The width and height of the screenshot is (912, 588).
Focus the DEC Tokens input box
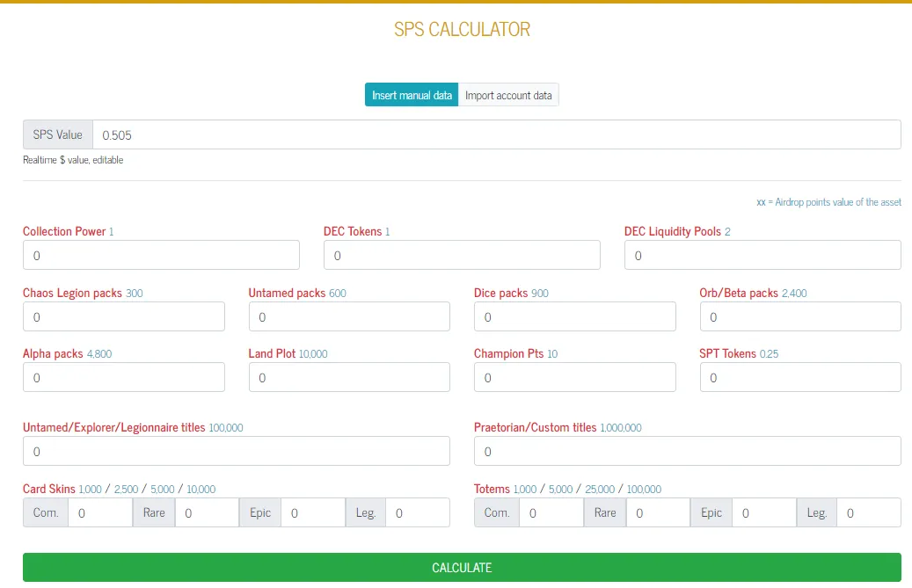tap(462, 255)
